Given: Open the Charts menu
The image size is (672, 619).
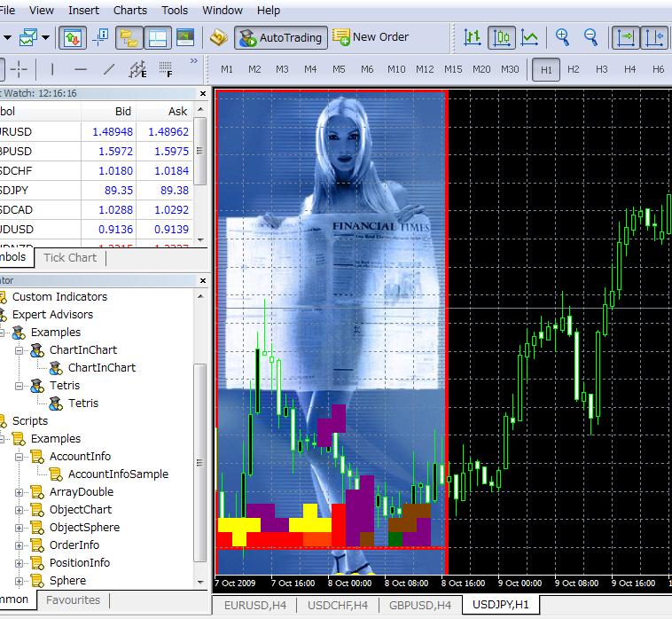Looking at the screenshot, I should (129, 11).
